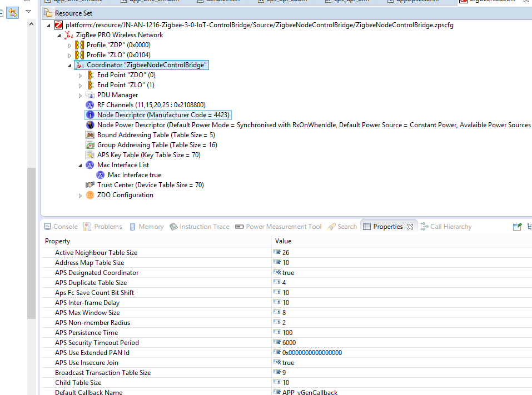Switch to the Problems tab
This screenshot has height=395, width=532.
[103, 227]
